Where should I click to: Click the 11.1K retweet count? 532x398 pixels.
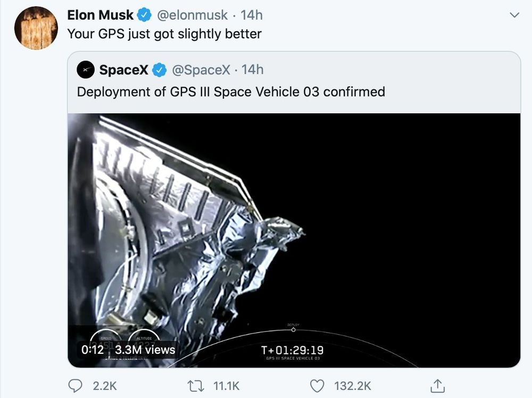pyautogui.click(x=227, y=386)
